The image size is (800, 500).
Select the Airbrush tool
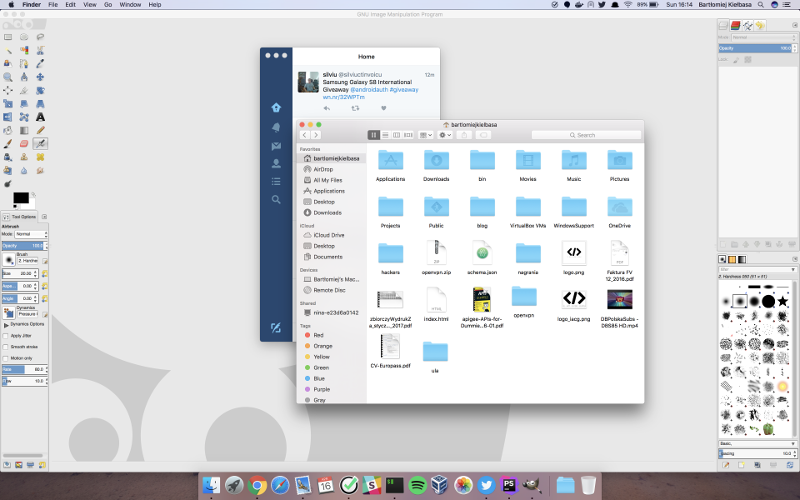[x=40, y=144]
